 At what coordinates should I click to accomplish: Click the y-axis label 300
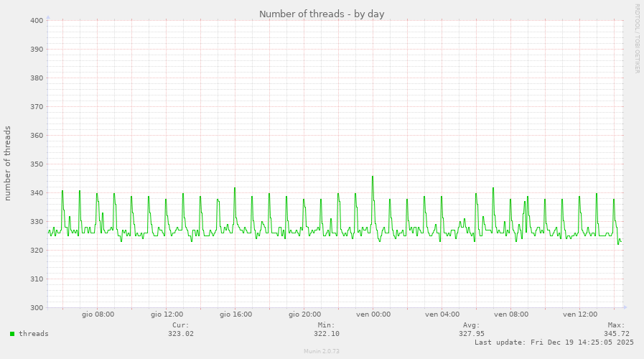click(37, 308)
